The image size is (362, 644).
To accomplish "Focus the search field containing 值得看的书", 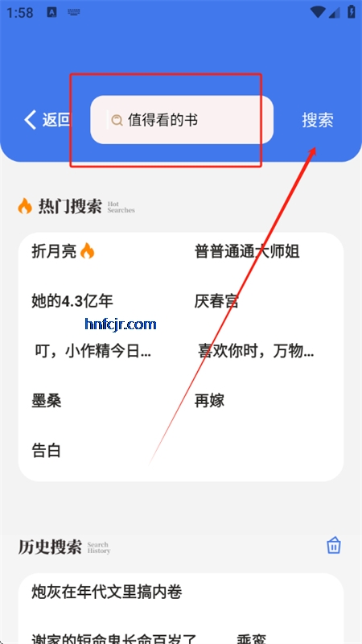I will (x=182, y=120).
